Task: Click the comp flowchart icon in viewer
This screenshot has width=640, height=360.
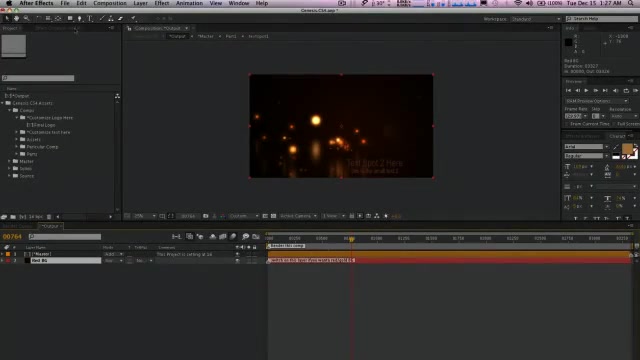Action: click(x=377, y=216)
